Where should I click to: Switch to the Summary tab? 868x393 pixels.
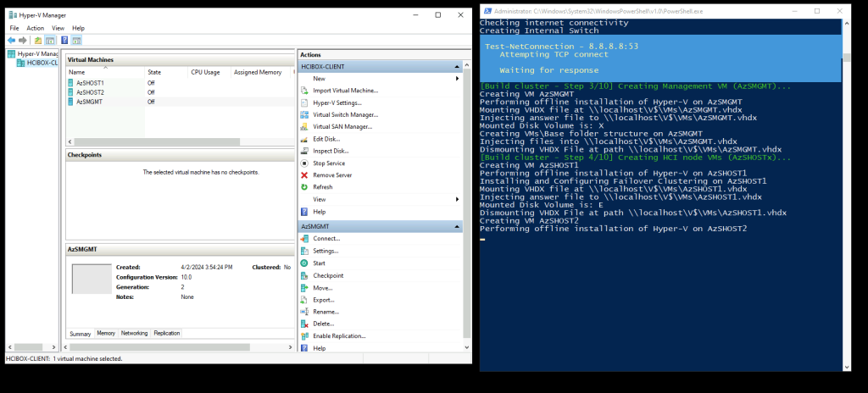click(81, 334)
